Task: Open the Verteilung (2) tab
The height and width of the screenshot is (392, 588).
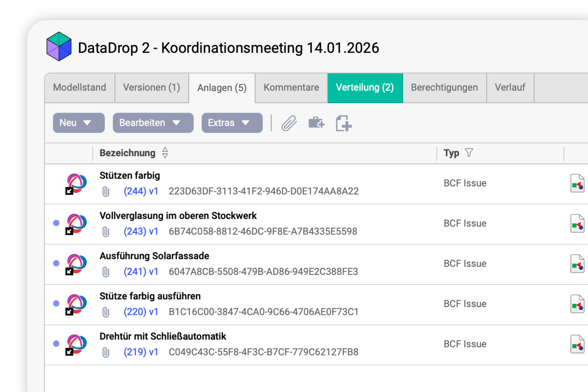Action: coord(365,88)
